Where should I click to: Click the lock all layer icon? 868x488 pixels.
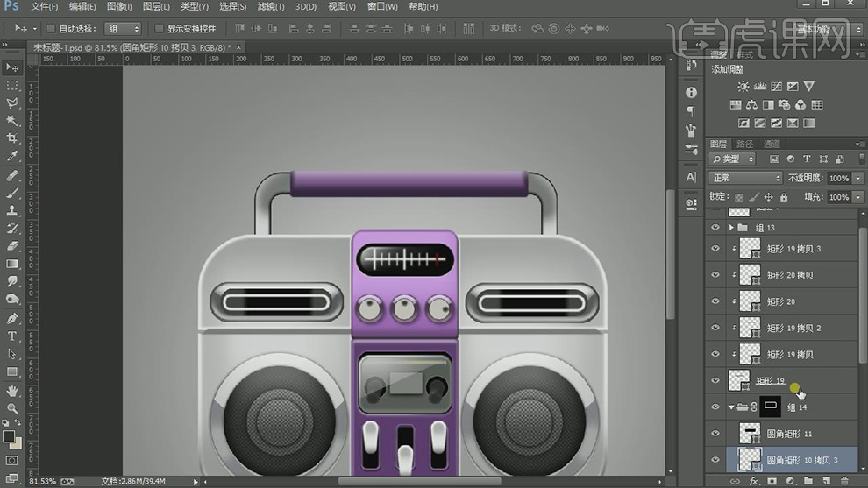point(782,198)
